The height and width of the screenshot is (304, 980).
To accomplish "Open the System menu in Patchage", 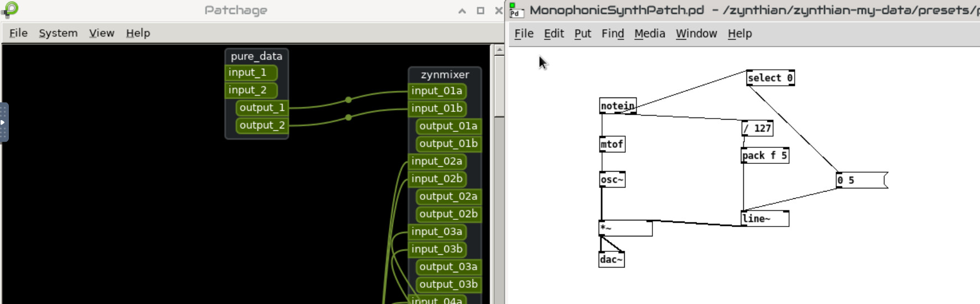I will pyautogui.click(x=58, y=33).
